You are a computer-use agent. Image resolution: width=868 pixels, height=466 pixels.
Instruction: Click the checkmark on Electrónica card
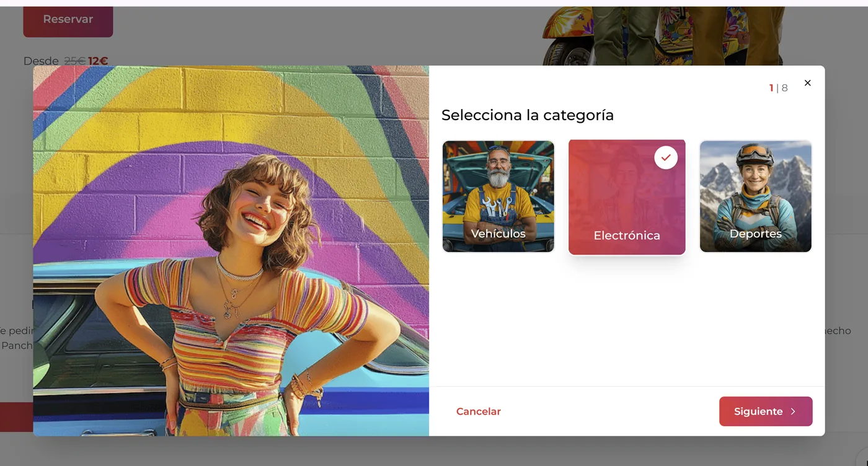[x=666, y=157]
